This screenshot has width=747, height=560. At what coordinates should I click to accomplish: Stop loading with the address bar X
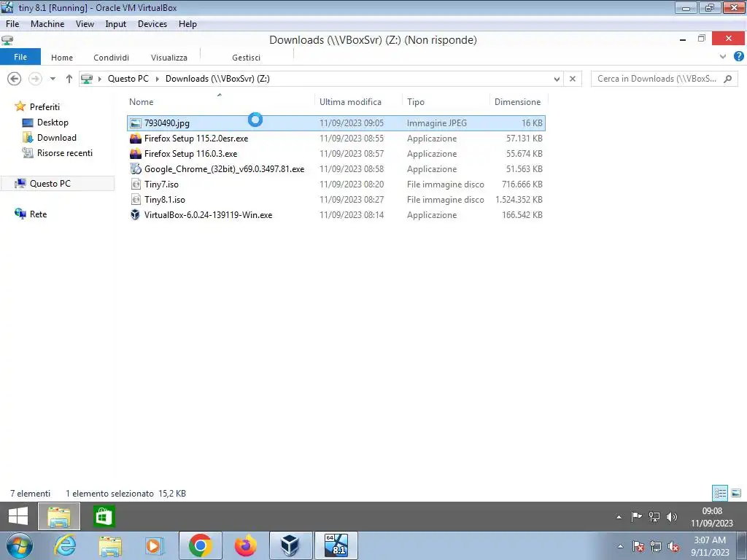[x=573, y=79]
